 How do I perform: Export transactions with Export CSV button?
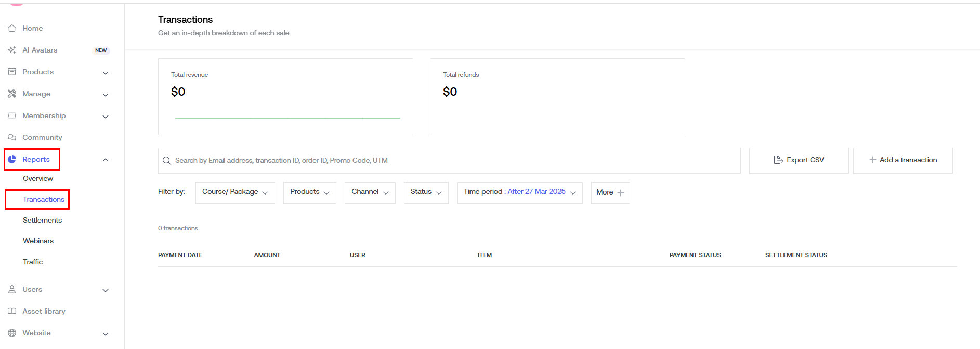799,160
